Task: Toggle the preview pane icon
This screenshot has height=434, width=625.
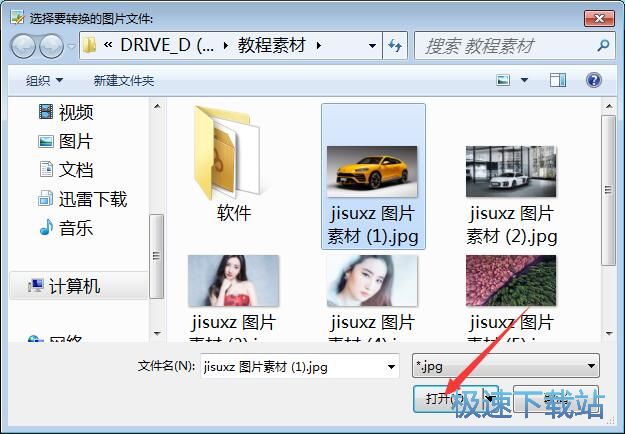Action: pyautogui.click(x=558, y=80)
